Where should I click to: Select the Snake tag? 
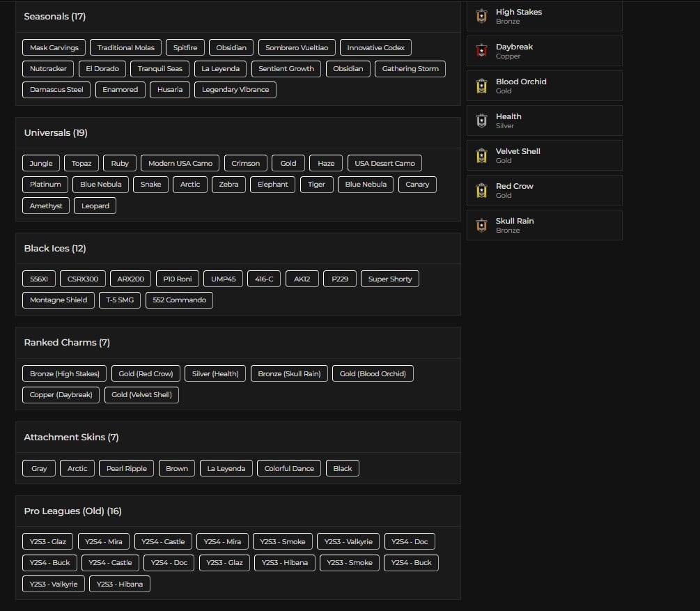150,184
